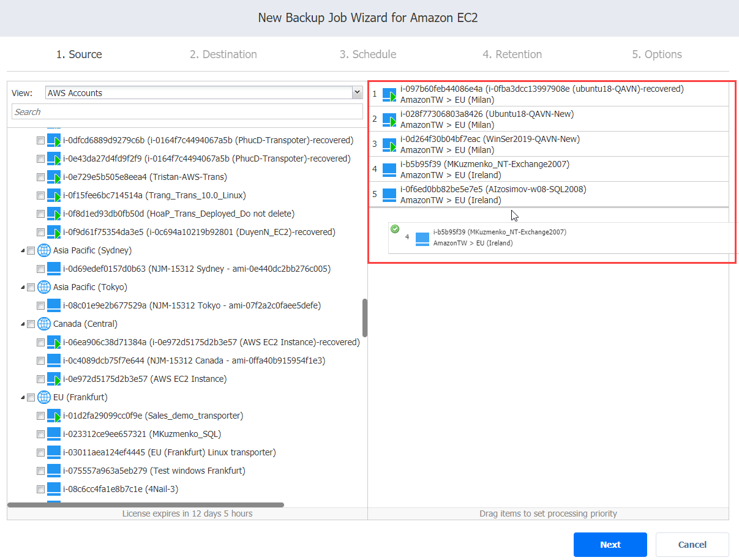This screenshot has width=739, height=560.
Task: Click the green check icon on dragged item
Action: coord(395,229)
